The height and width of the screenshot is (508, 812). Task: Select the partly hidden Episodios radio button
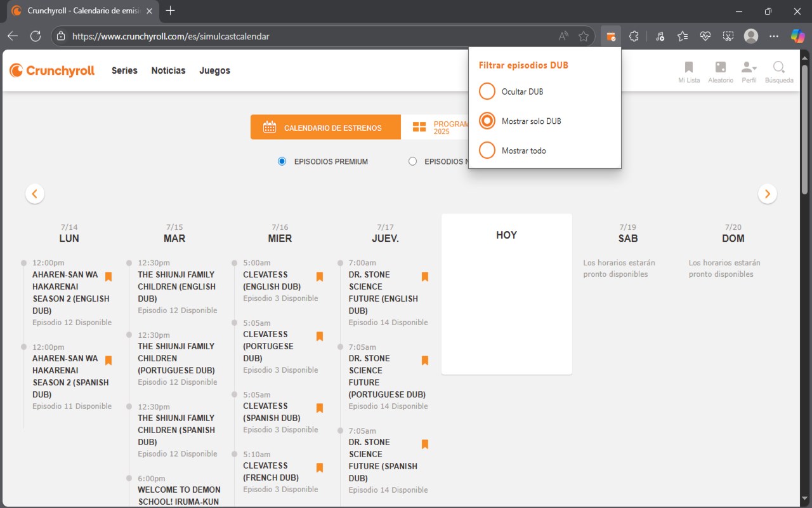click(x=413, y=161)
